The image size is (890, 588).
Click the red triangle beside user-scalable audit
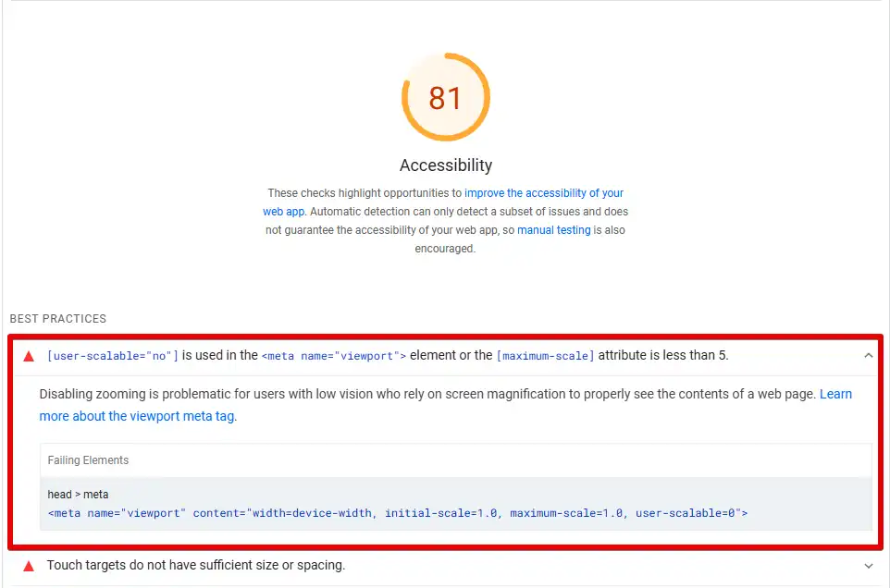[x=29, y=356]
